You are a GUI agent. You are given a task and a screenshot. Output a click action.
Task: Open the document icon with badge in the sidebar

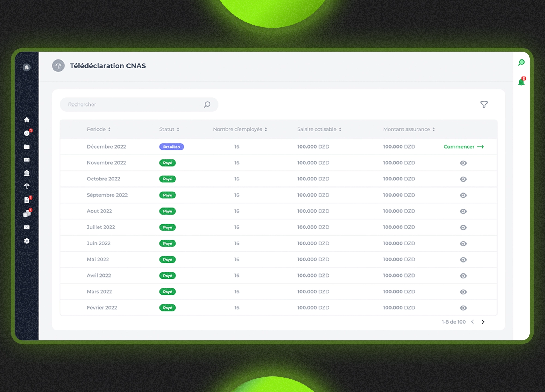click(x=27, y=200)
